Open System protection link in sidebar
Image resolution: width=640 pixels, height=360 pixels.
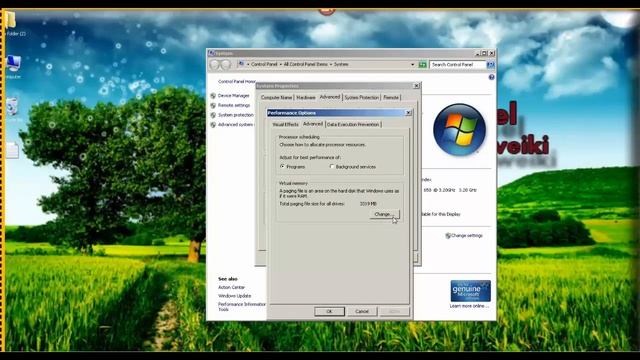(236, 115)
